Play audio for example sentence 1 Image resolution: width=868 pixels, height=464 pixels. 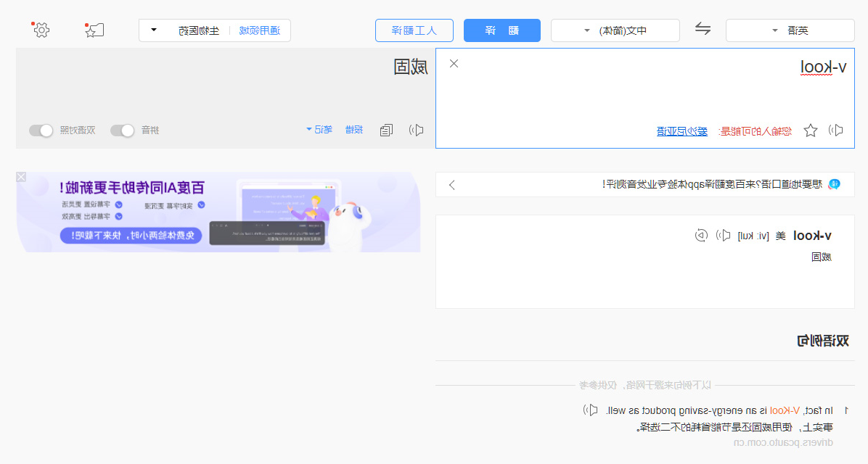click(590, 410)
